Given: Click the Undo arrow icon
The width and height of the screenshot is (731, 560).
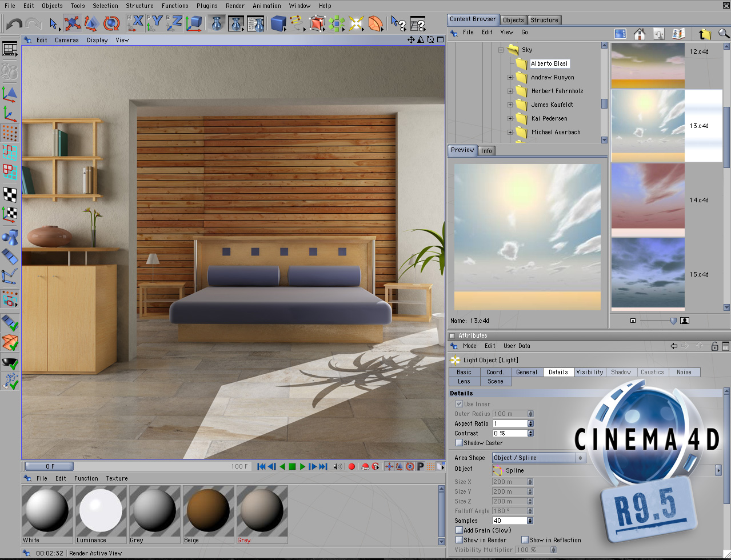Looking at the screenshot, I should (x=14, y=24).
